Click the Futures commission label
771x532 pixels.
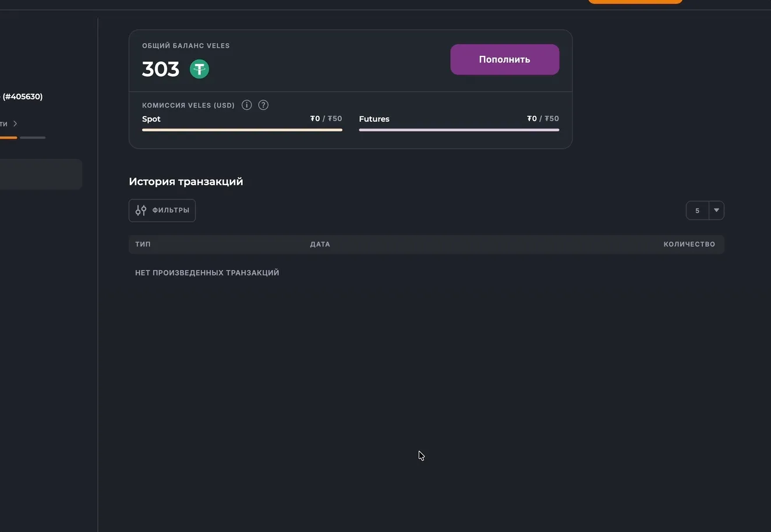pyautogui.click(x=374, y=119)
